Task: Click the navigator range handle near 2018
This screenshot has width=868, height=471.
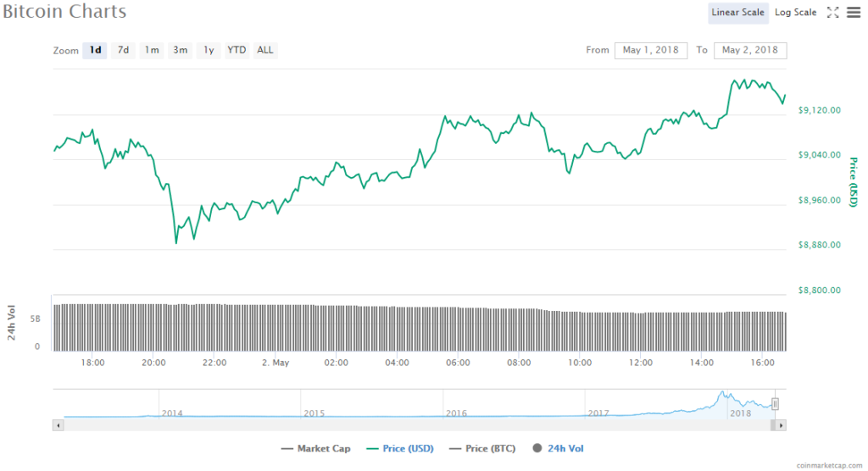Action: pyautogui.click(x=774, y=404)
